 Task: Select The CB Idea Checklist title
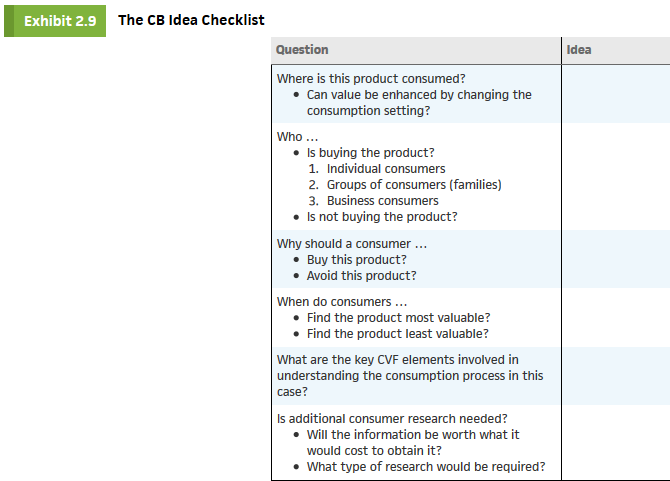click(x=191, y=20)
